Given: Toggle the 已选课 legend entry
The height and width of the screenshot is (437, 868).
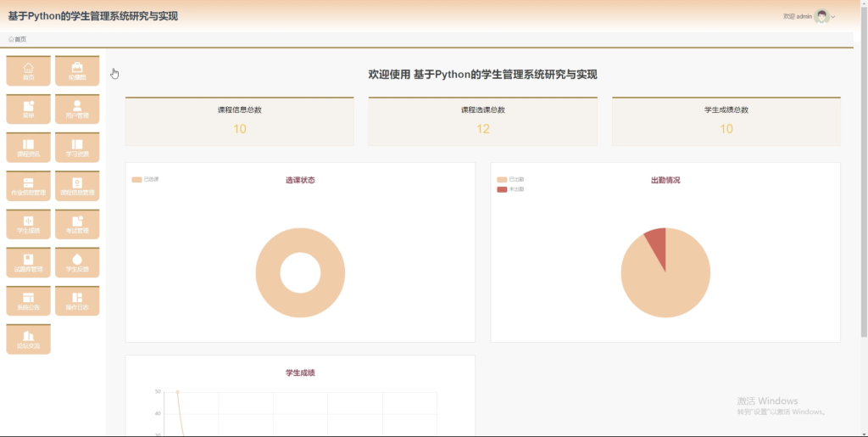Looking at the screenshot, I should (145, 179).
